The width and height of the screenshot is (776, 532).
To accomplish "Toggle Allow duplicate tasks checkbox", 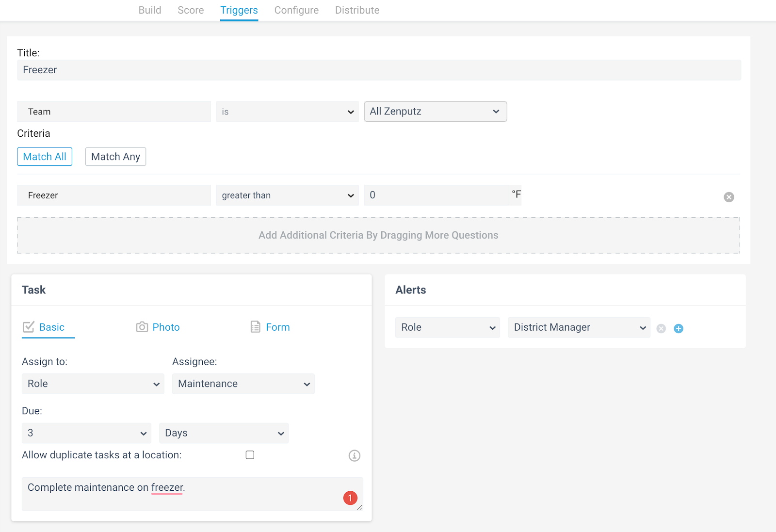I will (250, 455).
